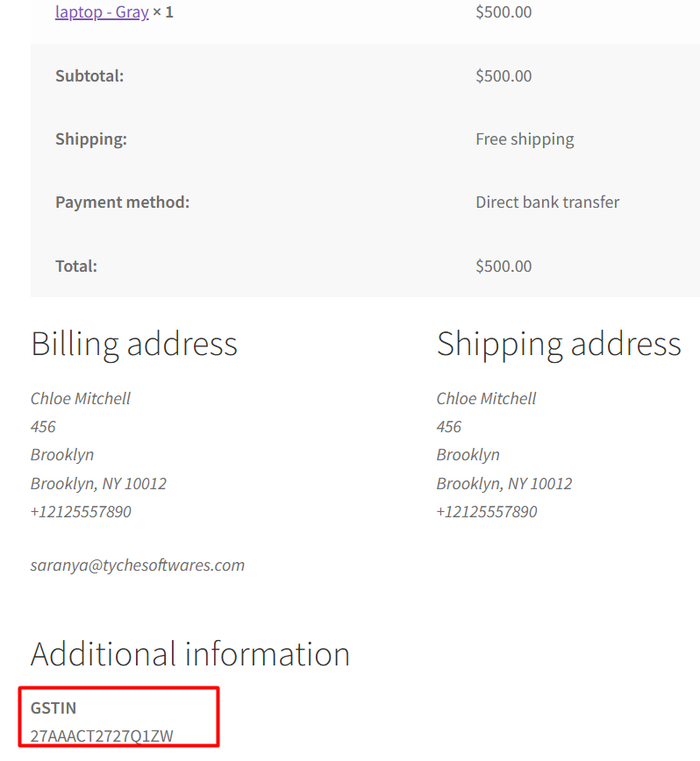Click the Free shipping text
Image resolution: width=700 pixels, height=761 pixels.
pos(525,139)
